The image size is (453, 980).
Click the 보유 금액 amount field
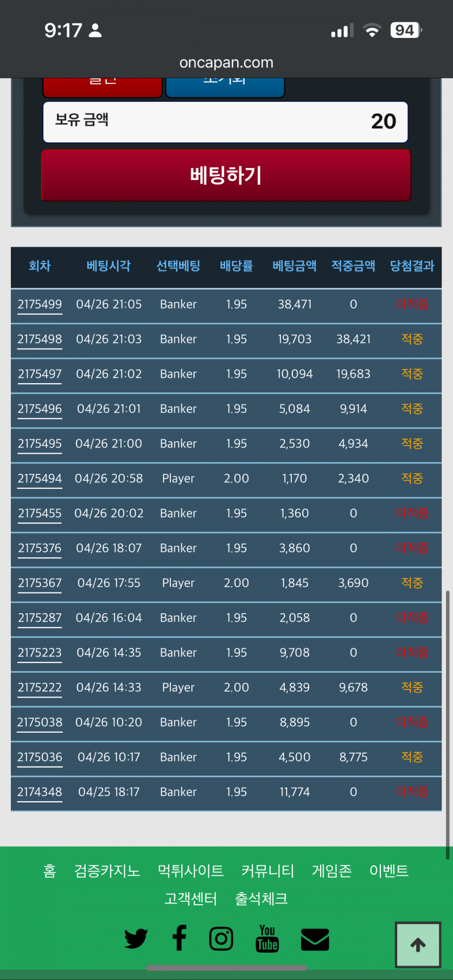[225, 122]
